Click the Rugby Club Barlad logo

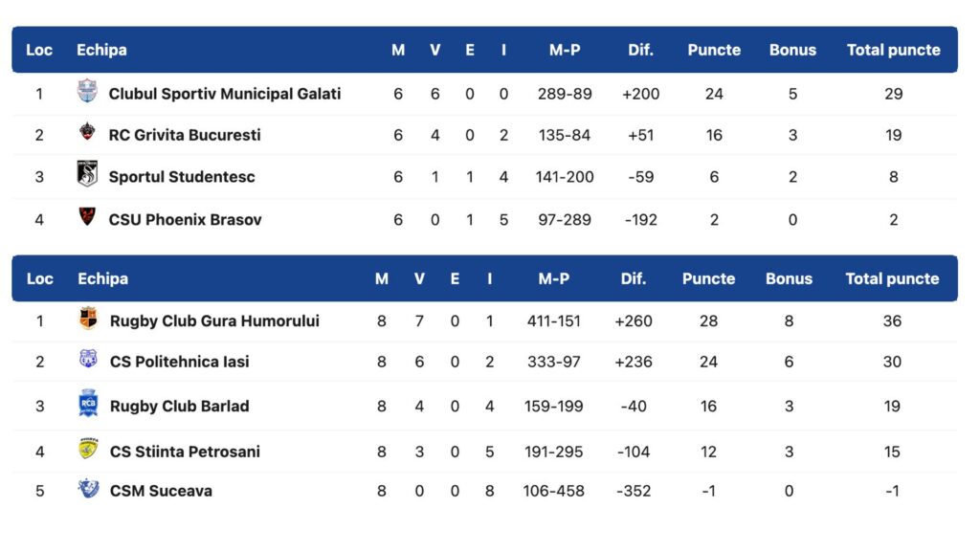[x=88, y=404]
